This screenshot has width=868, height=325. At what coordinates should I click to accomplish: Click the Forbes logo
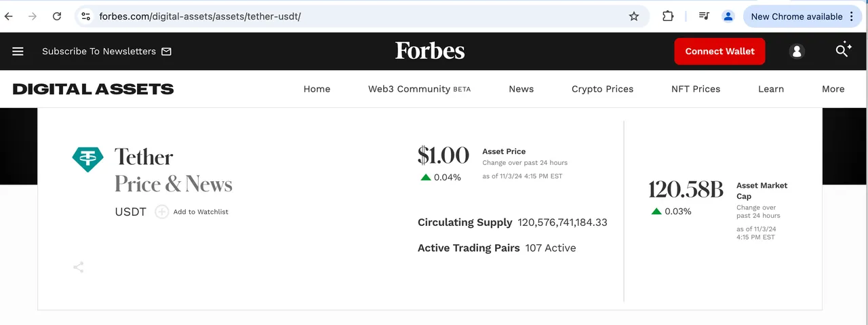pos(430,51)
